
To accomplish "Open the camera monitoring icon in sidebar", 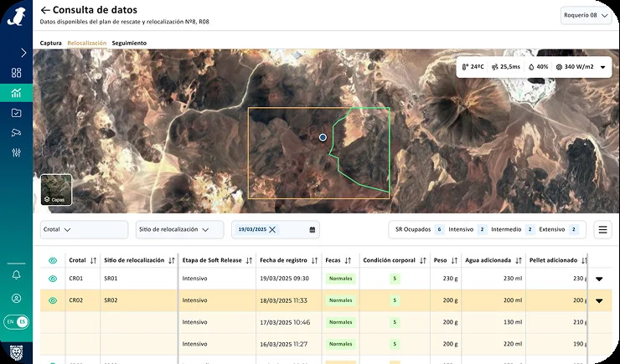I will (16, 133).
